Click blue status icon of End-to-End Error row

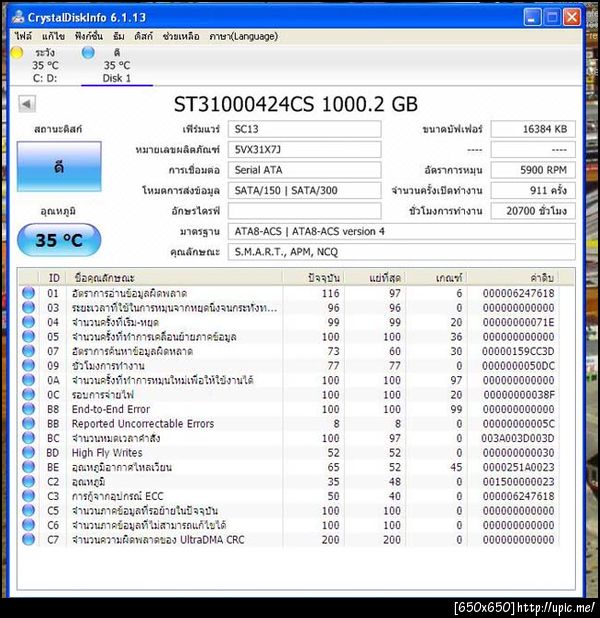pos(28,409)
